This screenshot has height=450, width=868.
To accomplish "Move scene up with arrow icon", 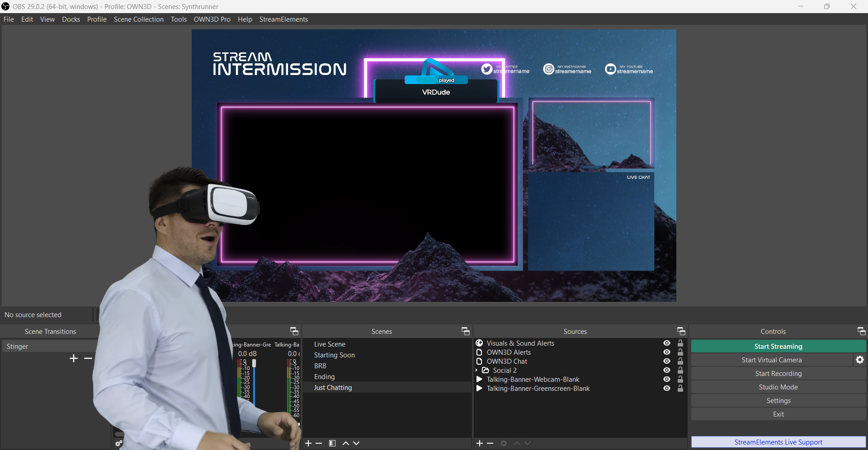I will [346, 443].
